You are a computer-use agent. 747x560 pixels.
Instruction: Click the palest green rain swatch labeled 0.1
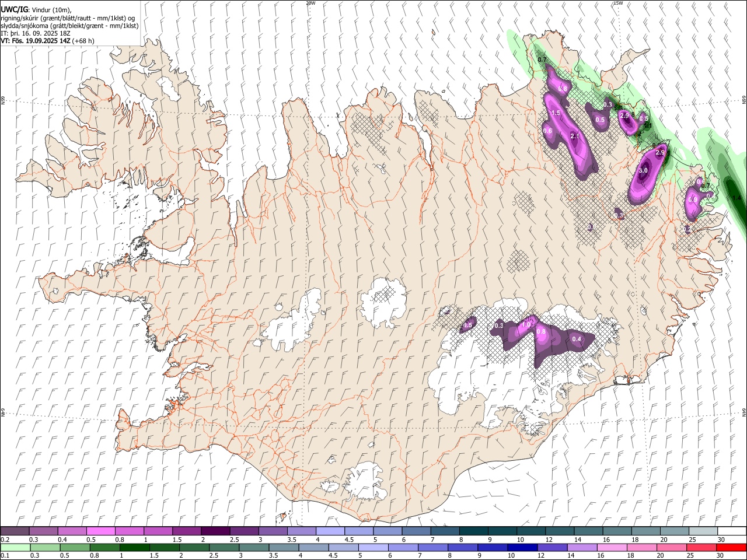point(15,548)
